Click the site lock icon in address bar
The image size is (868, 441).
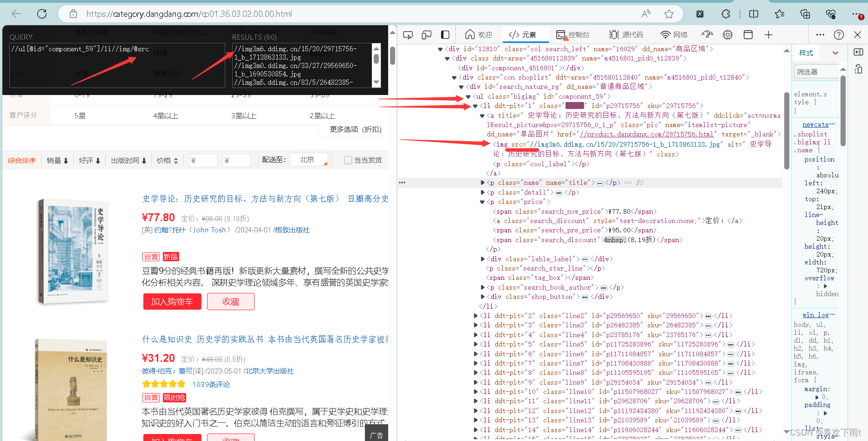73,14
